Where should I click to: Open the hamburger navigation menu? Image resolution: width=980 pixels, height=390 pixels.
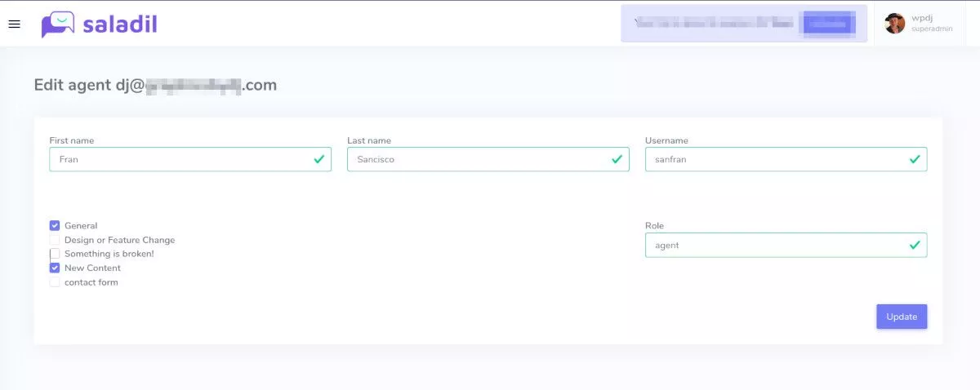point(14,24)
